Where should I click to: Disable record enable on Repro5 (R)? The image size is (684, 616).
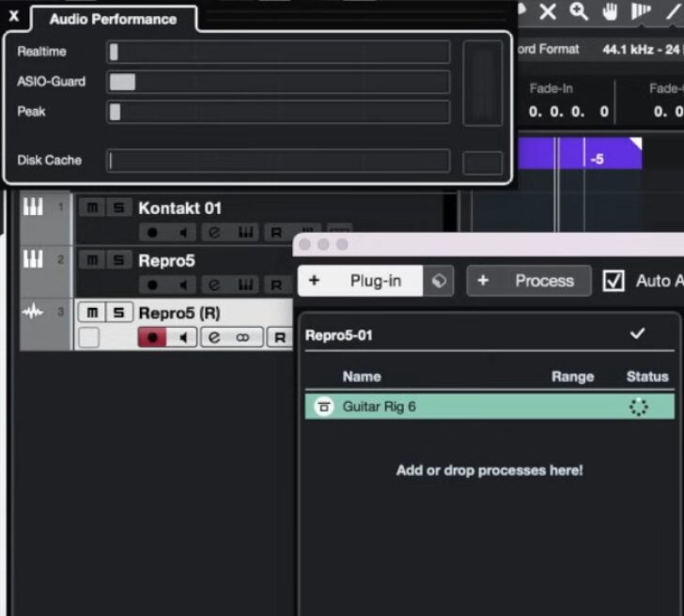click(x=151, y=337)
